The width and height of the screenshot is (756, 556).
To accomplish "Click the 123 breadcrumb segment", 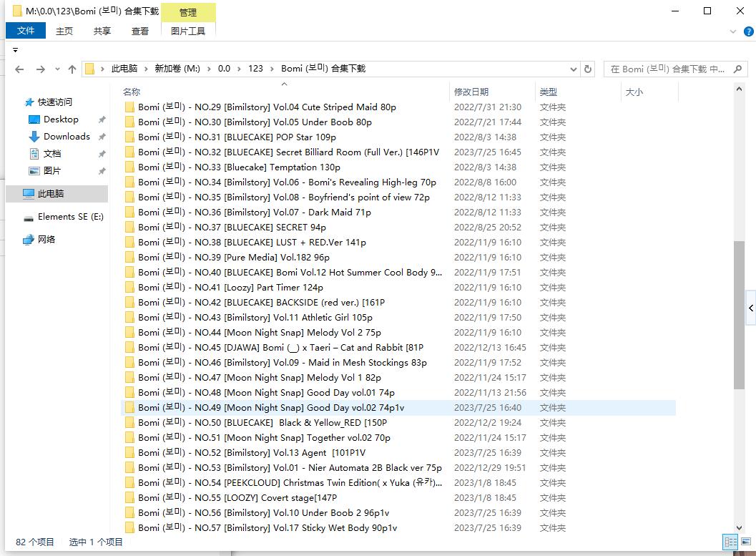I will pyautogui.click(x=255, y=69).
